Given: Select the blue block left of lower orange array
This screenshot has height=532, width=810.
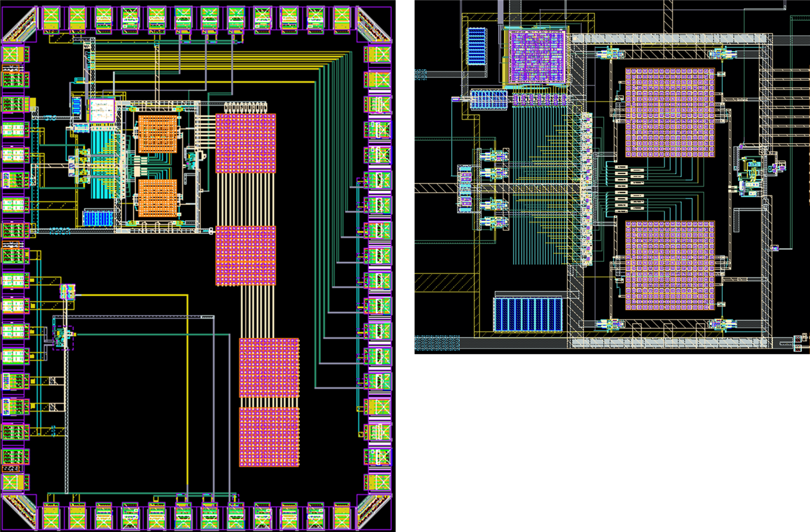Looking at the screenshot, I should pos(98,218).
